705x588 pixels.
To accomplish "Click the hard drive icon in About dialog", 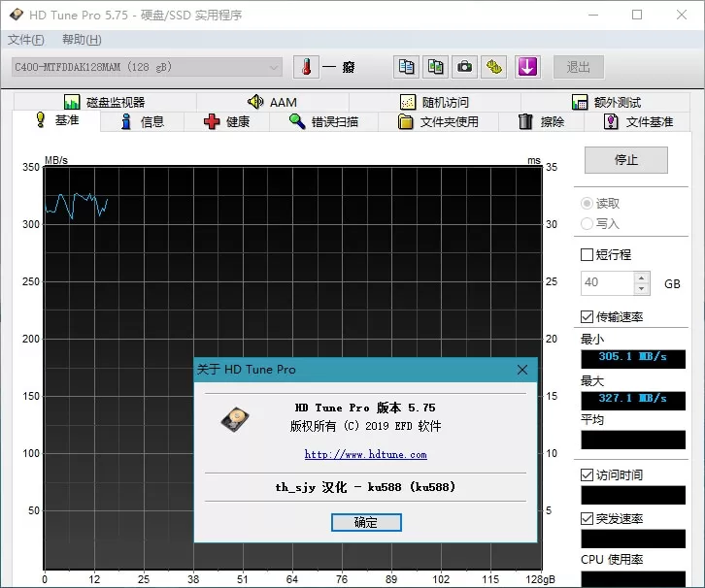I will 235,419.
